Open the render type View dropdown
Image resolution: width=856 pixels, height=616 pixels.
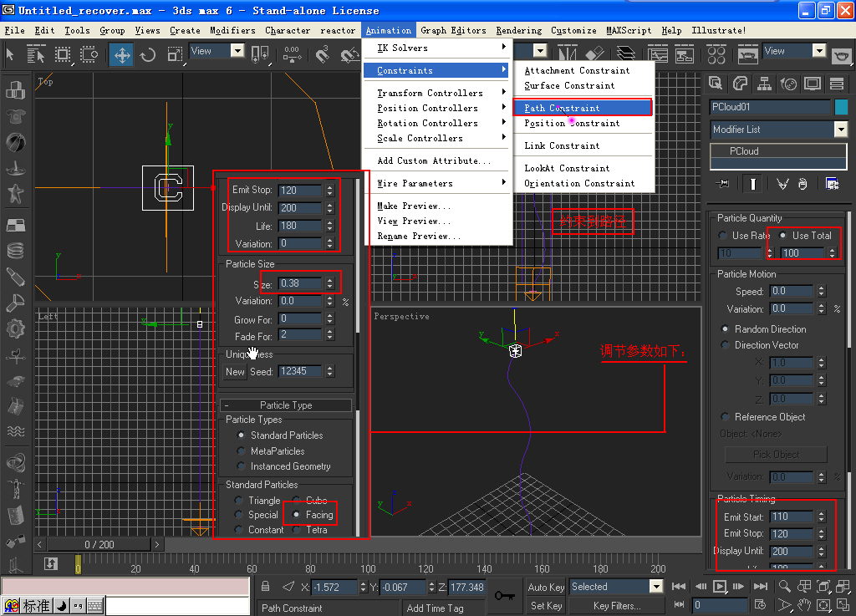[819, 51]
